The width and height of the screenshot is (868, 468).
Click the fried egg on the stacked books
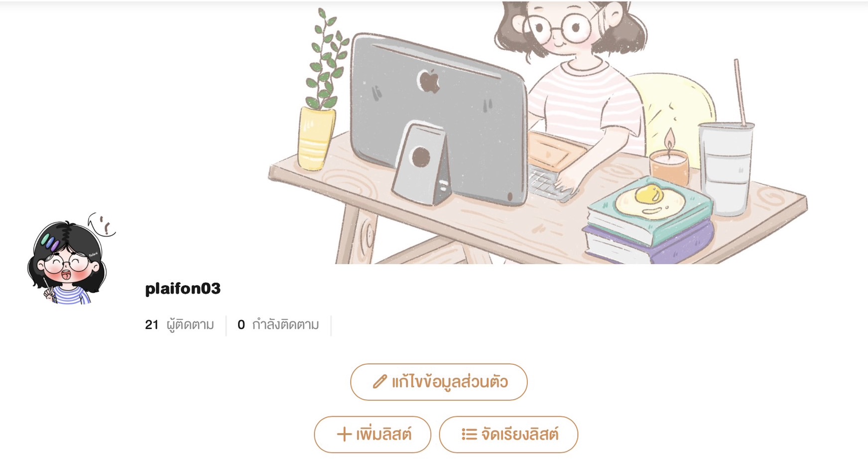pos(649,200)
